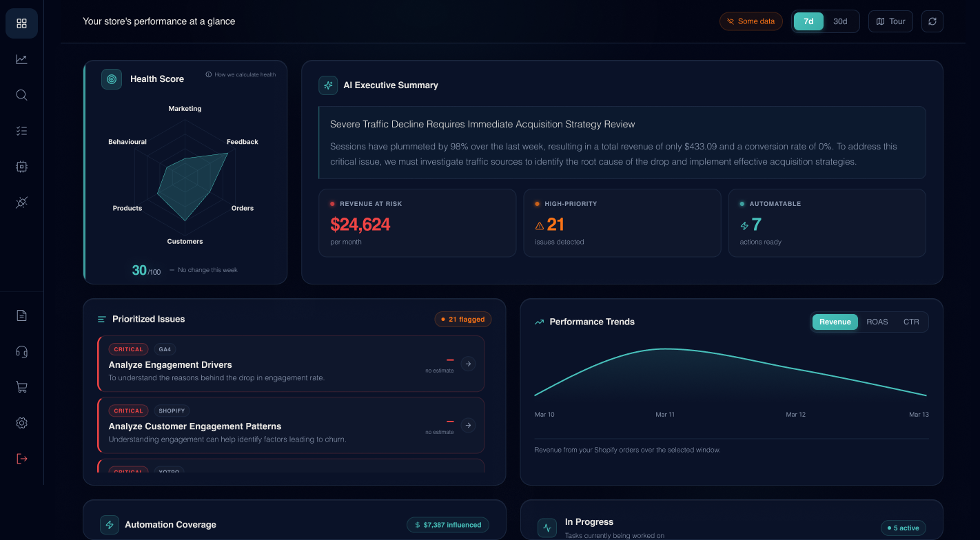
Task: Open the headset support icon in sidebar
Action: (21, 351)
